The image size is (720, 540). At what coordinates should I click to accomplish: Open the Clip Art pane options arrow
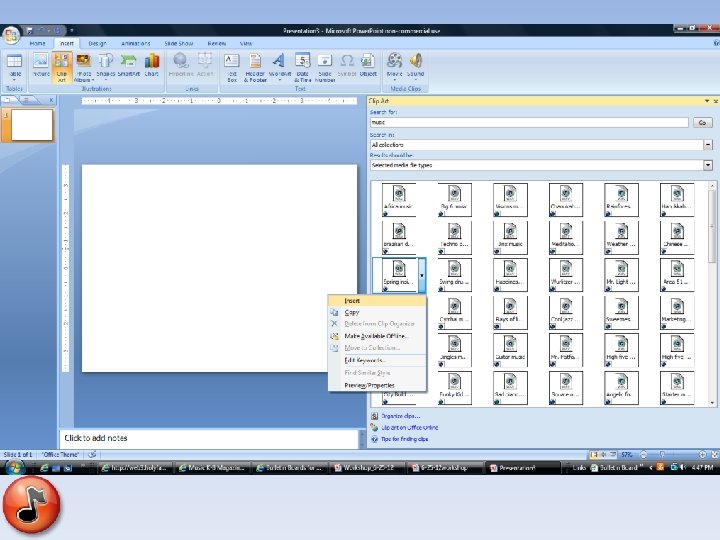click(x=707, y=101)
